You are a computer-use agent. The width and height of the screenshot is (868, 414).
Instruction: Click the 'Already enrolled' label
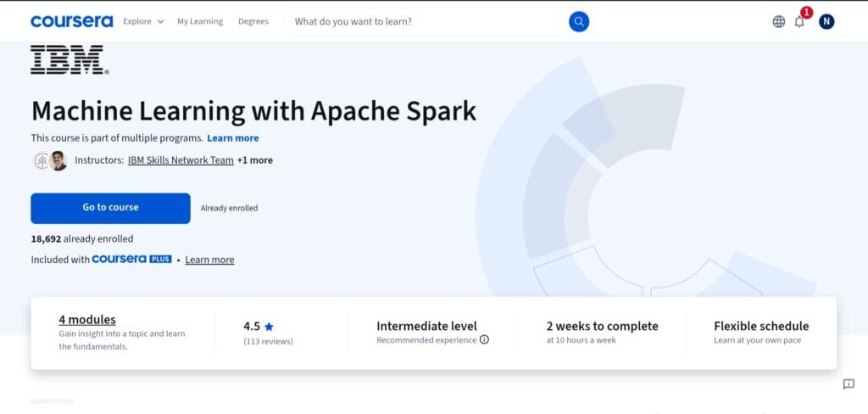(x=229, y=209)
